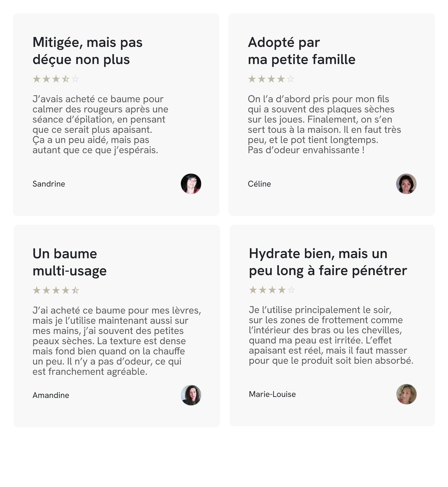
Task: Open the "Hydrate bien, mais un peu long" review
Action: click(328, 262)
